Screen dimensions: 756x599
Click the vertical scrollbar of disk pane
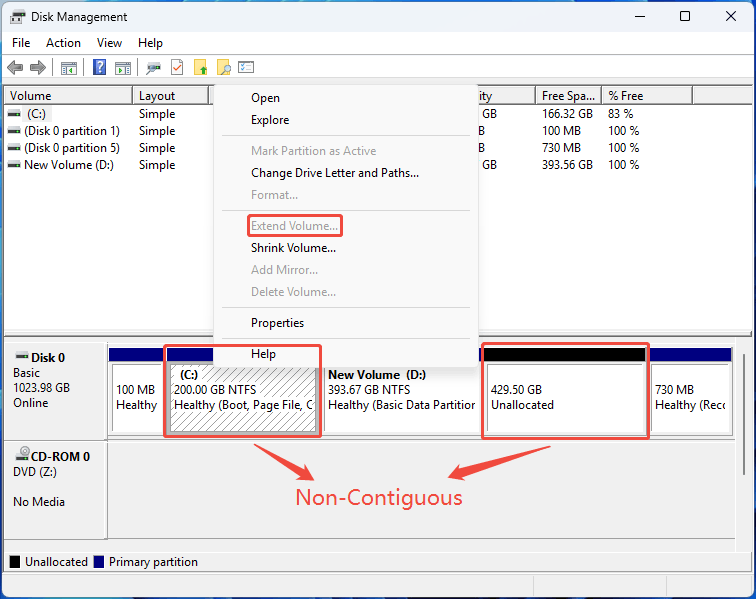tap(744, 415)
